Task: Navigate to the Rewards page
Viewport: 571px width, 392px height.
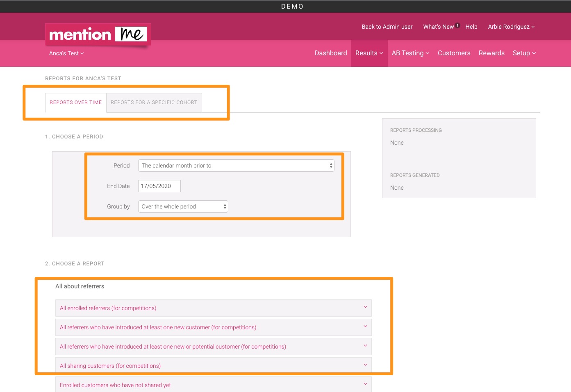Action: coord(491,53)
